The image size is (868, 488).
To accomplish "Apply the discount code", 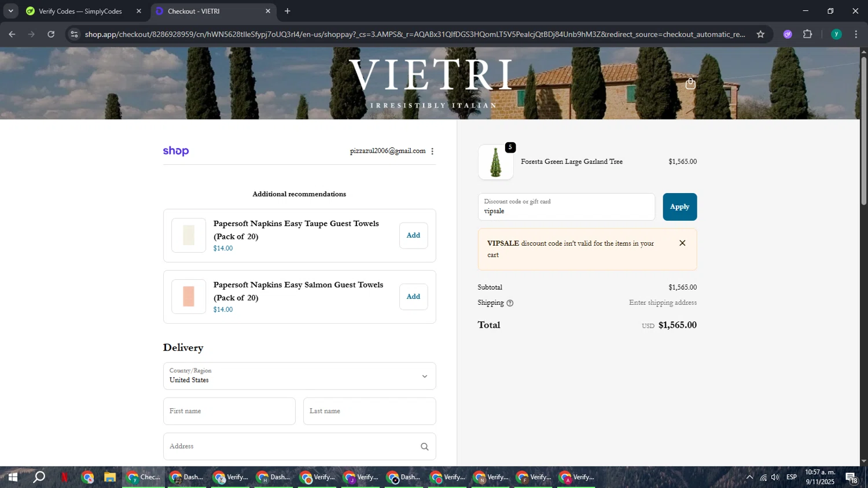I will pos(679,207).
